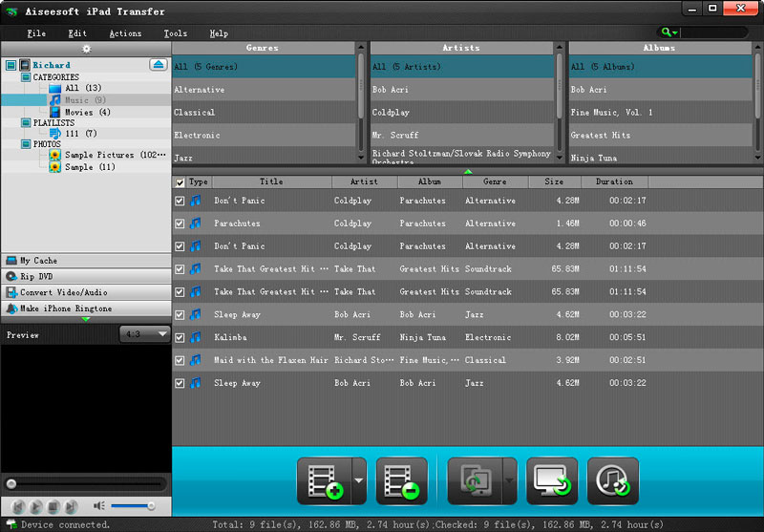Open the 4:3 aspect ratio dropdown
764x532 pixels.
tap(144, 334)
